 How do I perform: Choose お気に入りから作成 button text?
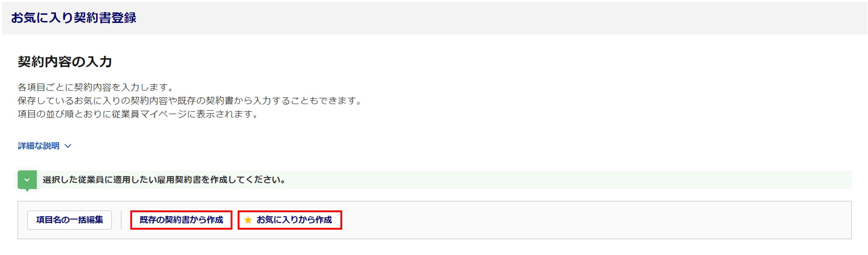[294, 220]
